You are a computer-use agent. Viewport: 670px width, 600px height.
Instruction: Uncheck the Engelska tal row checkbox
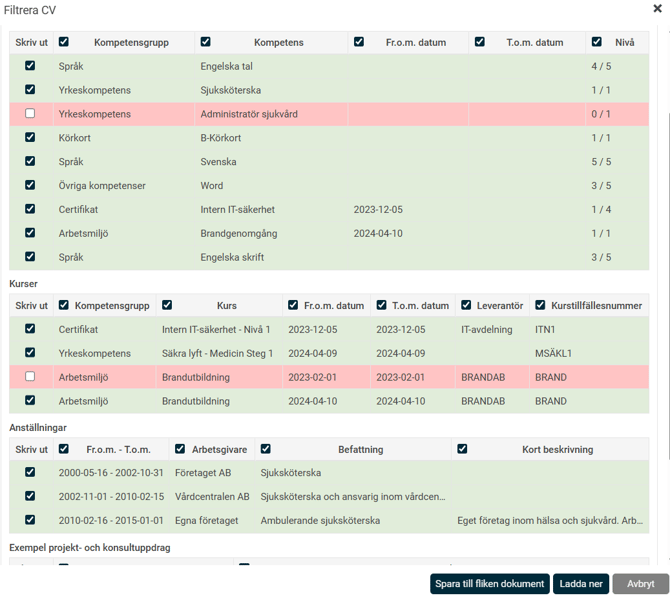coord(30,66)
